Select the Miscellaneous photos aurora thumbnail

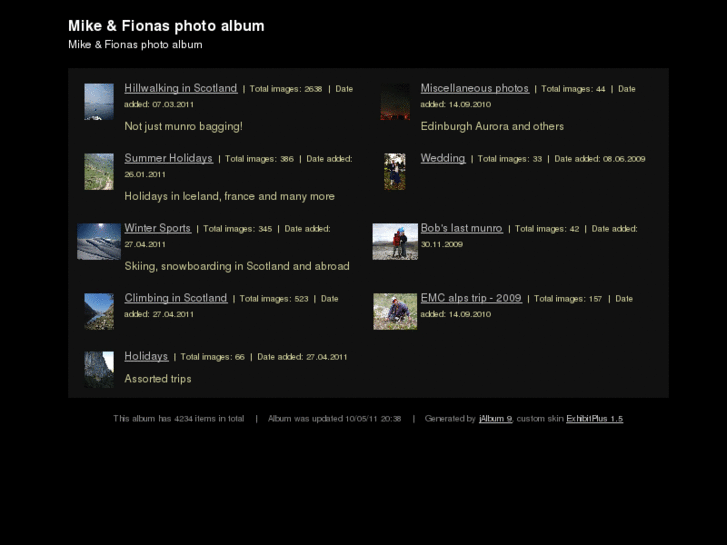coord(395,102)
